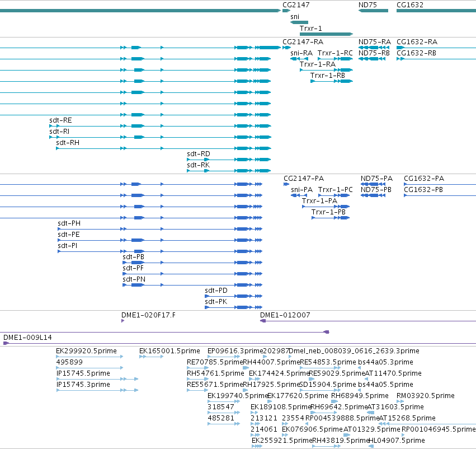
Task: Click the 214061 EST label
Action: [x=264, y=429]
